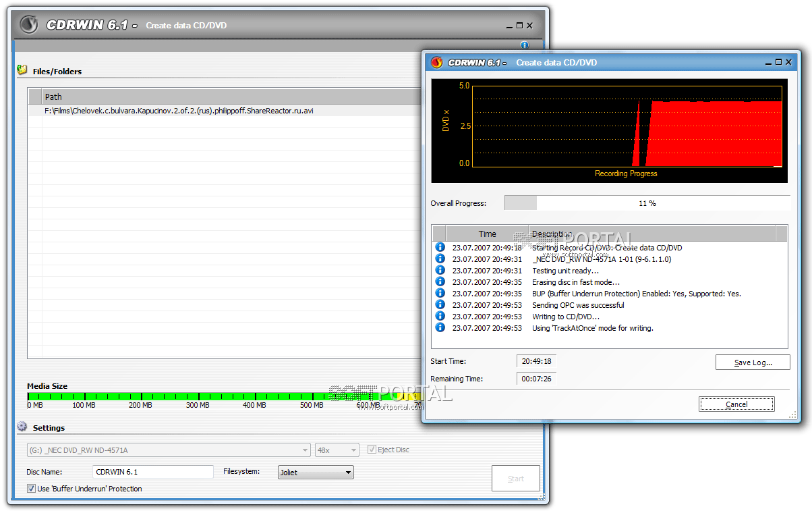
Task: Maximize the recording progress dialog
Action: tap(779, 62)
